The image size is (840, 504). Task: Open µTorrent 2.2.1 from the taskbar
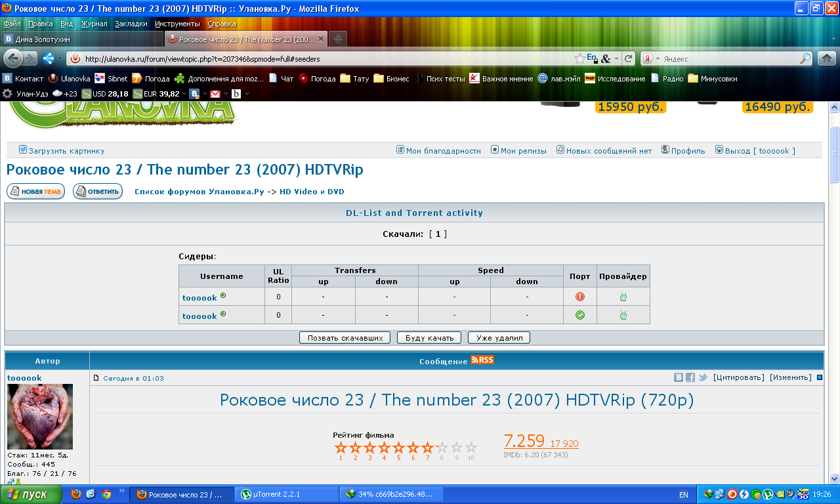[287, 495]
